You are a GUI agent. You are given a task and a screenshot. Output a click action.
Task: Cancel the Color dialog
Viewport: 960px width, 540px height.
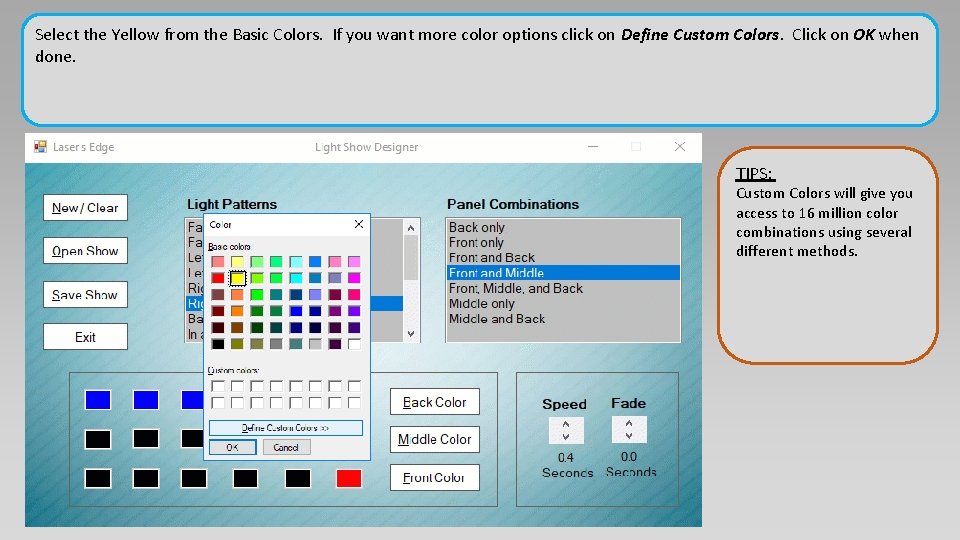coord(286,448)
